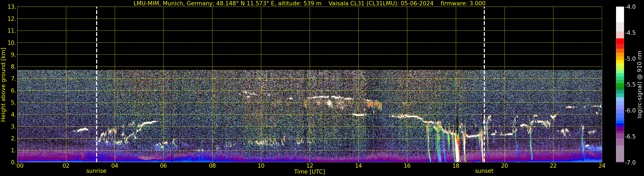Click the '06' tick on the time axis

[163, 166]
